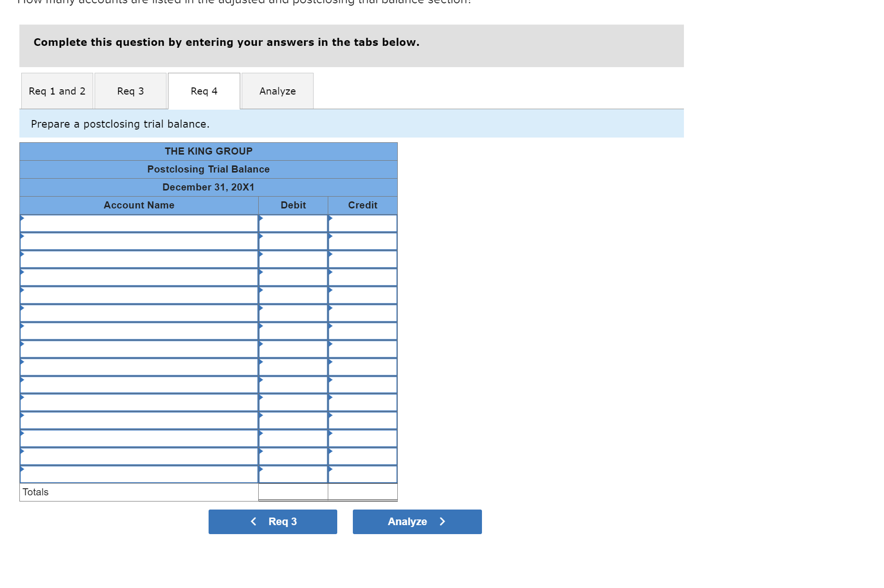Switch to the Req 4 tab
This screenshot has width=884, height=588.
point(203,91)
